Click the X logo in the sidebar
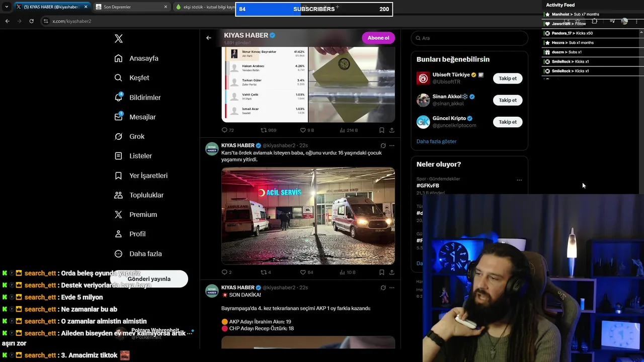This screenshot has width=644, height=362. [x=118, y=39]
